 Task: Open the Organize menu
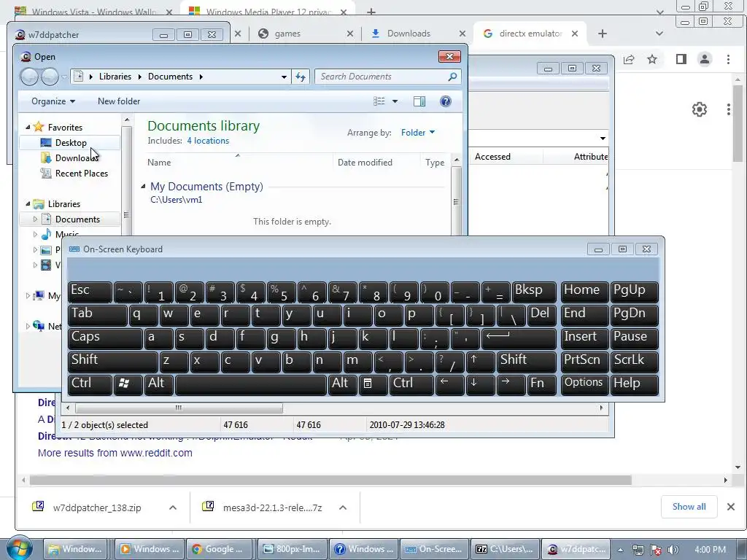point(53,101)
